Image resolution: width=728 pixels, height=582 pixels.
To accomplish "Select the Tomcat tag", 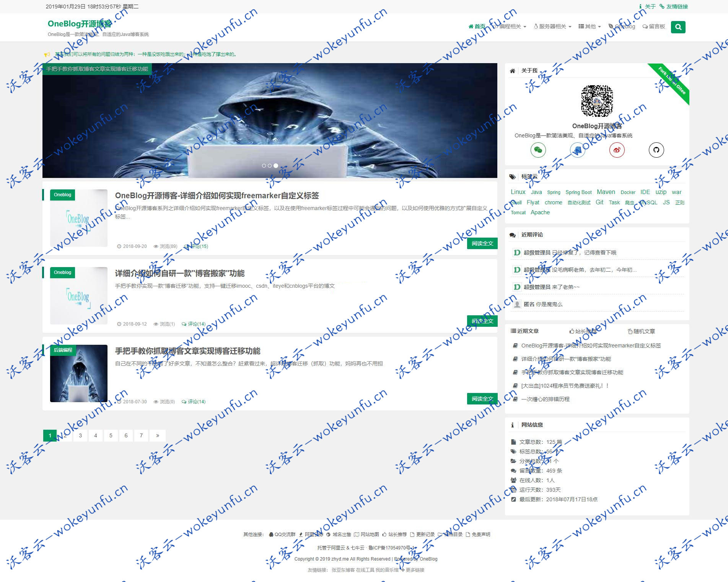I will pos(518,213).
